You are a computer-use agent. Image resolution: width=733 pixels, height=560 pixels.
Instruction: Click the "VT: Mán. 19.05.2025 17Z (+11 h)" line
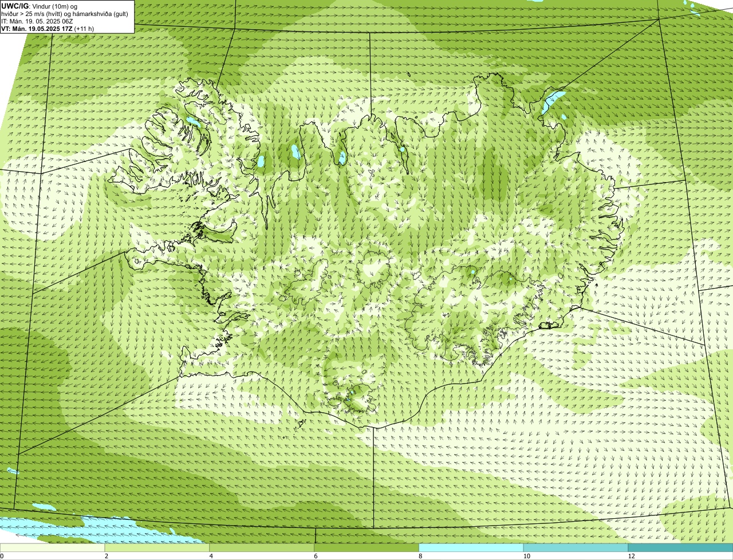48,29
